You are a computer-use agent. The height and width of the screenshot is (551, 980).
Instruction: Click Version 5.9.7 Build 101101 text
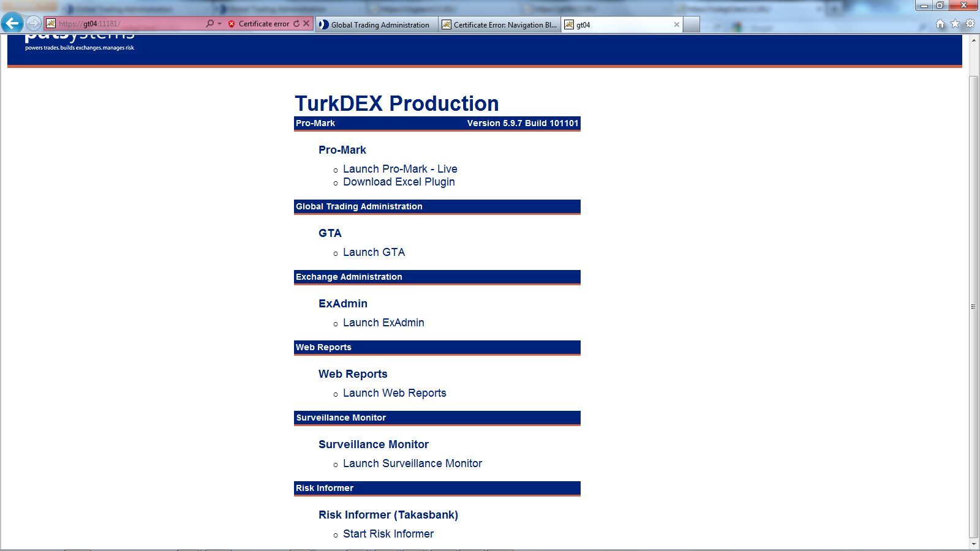[x=522, y=123]
